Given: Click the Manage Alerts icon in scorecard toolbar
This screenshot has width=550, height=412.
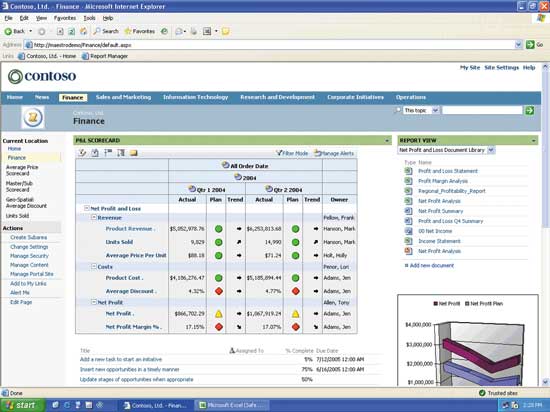Looking at the screenshot, I should [x=317, y=153].
